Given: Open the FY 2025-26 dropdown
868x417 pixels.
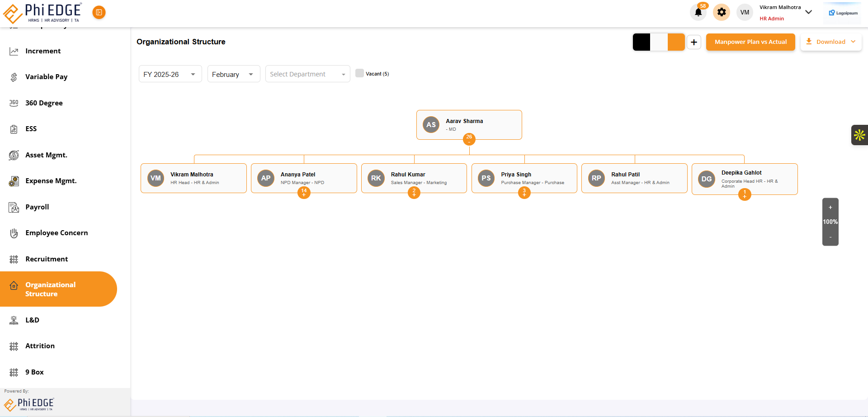Looking at the screenshot, I should [170, 74].
